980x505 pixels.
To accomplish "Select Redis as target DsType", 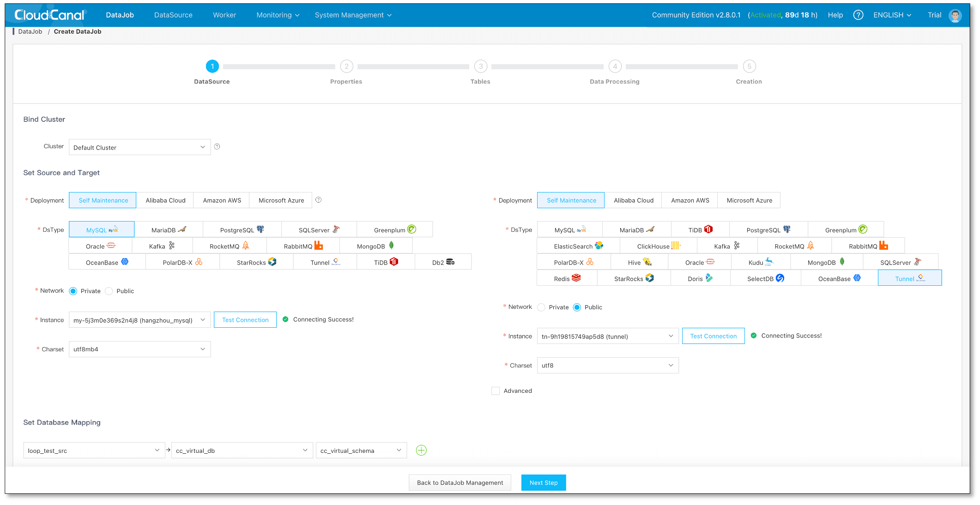I will click(x=567, y=278).
